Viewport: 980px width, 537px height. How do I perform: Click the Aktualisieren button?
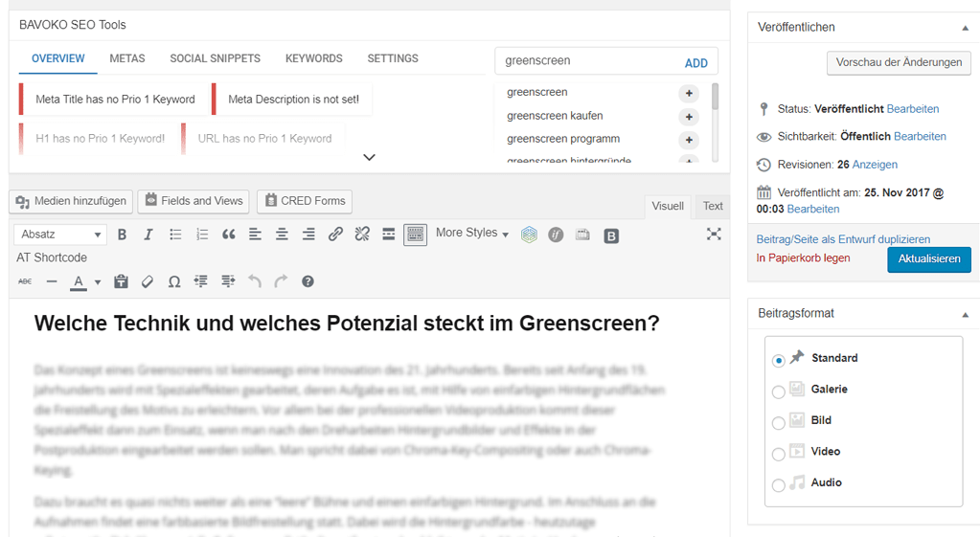(929, 259)
